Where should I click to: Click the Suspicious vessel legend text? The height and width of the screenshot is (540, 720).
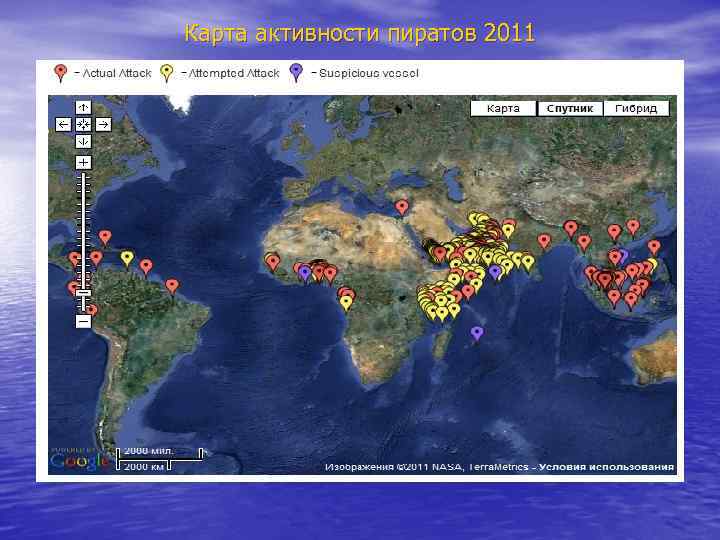click(x=369, y=73)
